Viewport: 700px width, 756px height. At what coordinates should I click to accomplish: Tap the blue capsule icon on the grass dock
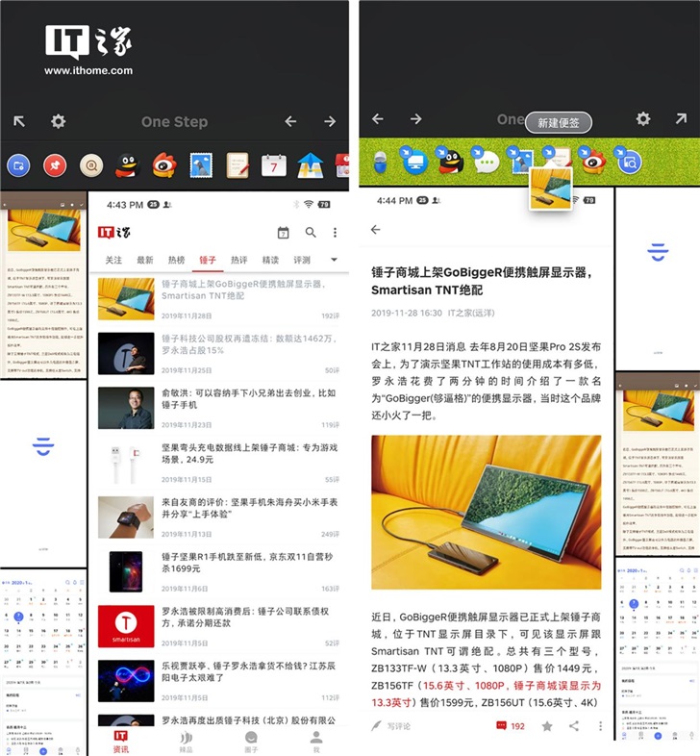381,162
